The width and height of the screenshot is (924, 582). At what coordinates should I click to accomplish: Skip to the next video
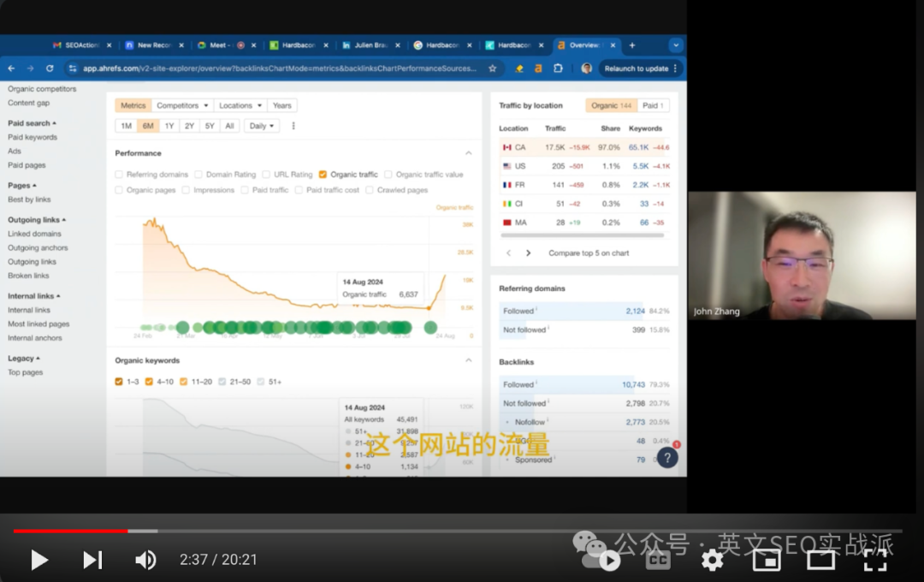[x=92, y=560]
